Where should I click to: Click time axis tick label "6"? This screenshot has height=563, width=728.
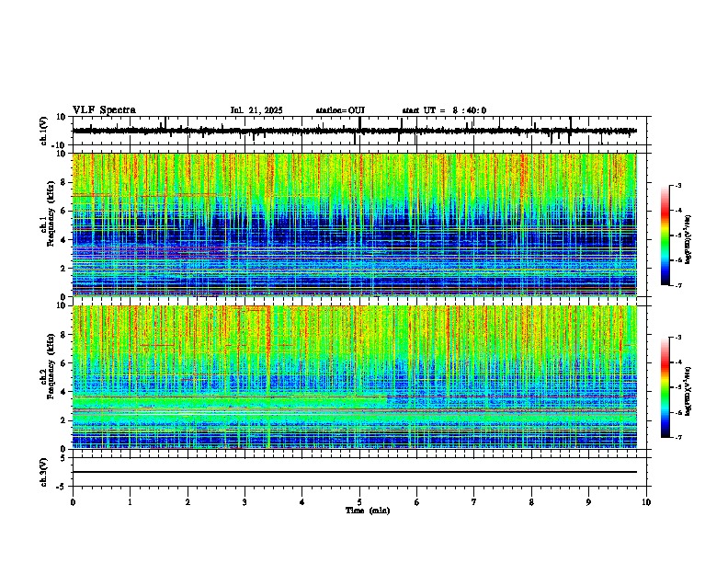pyautogui.click(x=417, y=502)
